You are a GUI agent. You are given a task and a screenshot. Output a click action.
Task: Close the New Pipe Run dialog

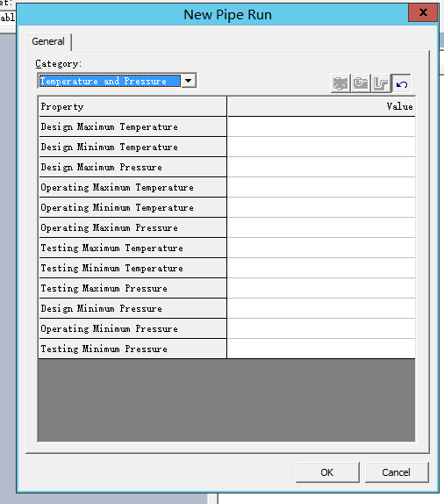[x=423, y=13]
